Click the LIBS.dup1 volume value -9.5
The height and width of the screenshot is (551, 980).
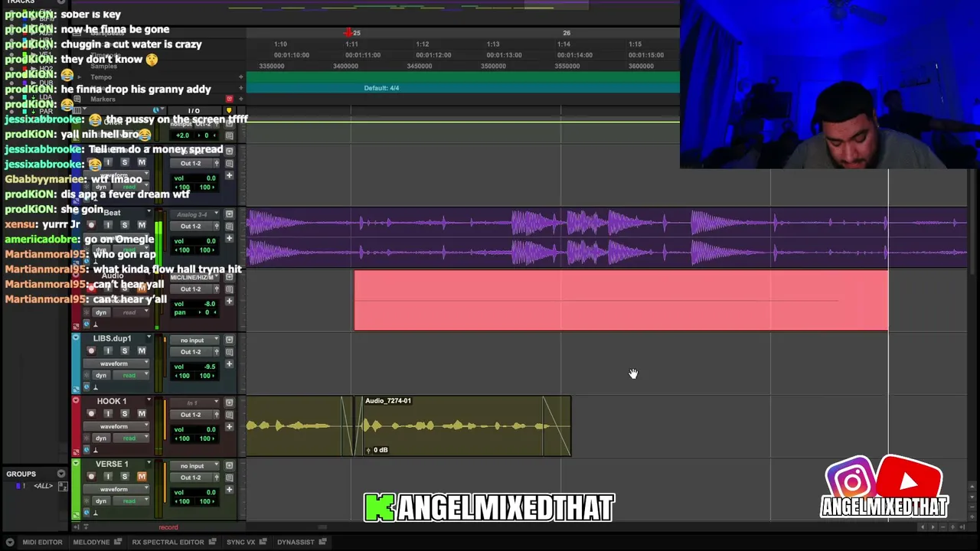click(210, 367)
